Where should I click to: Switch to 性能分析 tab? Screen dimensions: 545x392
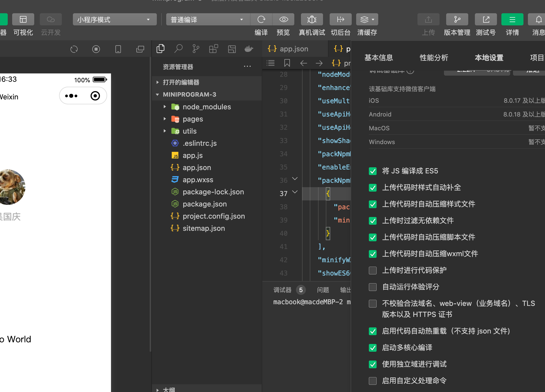[434, 58]
